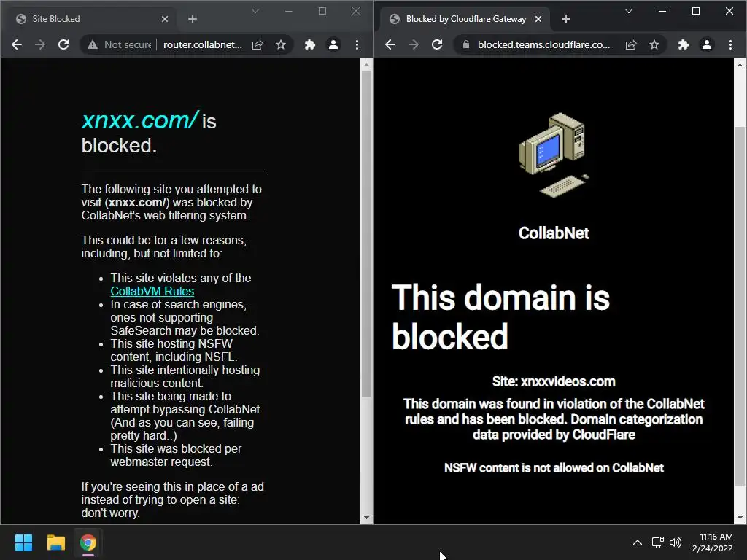Open the Windows Start menu

[x=23, y=542]
